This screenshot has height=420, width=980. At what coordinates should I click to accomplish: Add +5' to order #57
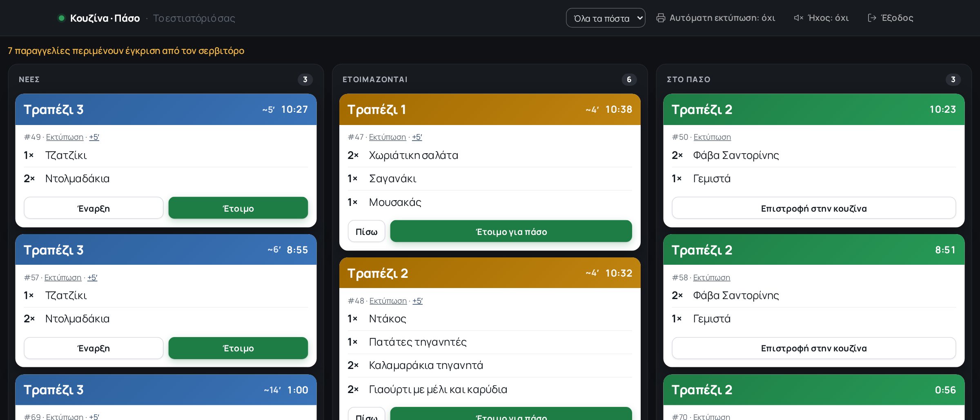(92, 277)
